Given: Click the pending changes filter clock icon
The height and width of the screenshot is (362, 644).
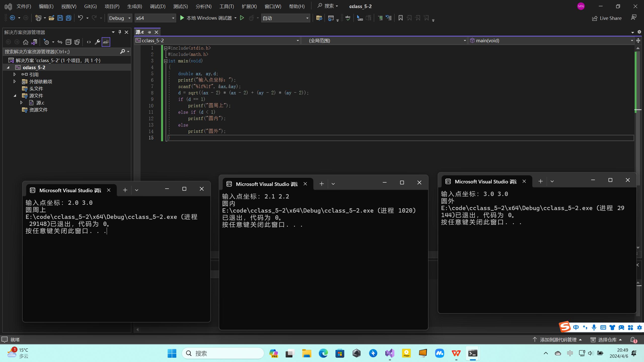Looking at the screenshot, I should pos(46,42).
